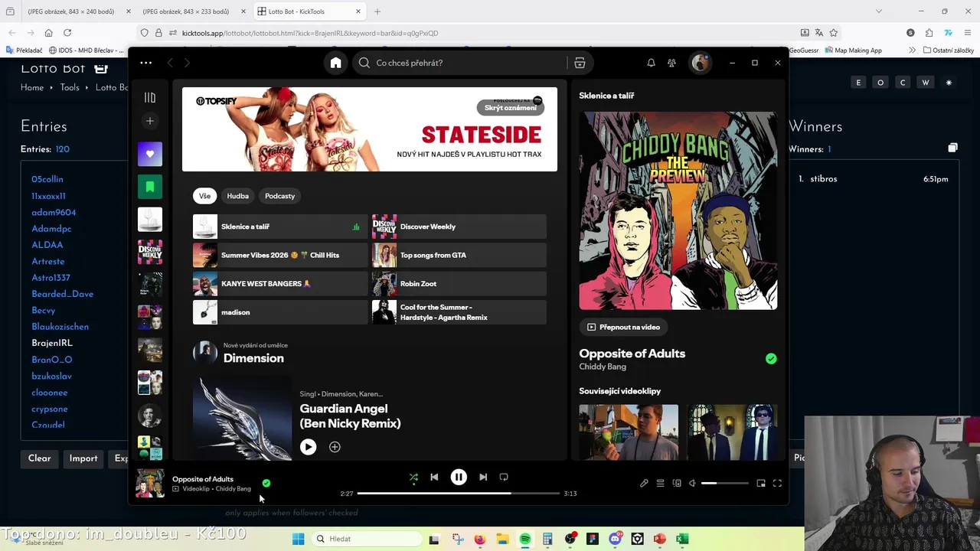Open the green bookmark Your Episodes tile
Viewport: 980px width, 551px height.
pyautogui.click(x=150, y=187)
